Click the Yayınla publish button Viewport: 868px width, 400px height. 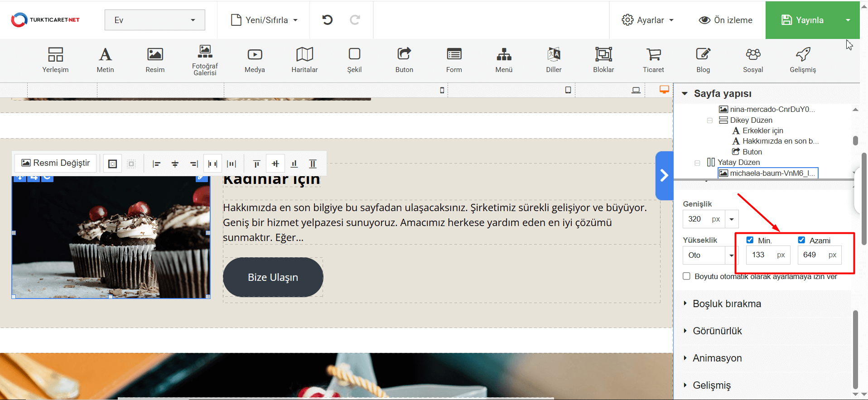(803, 20)
